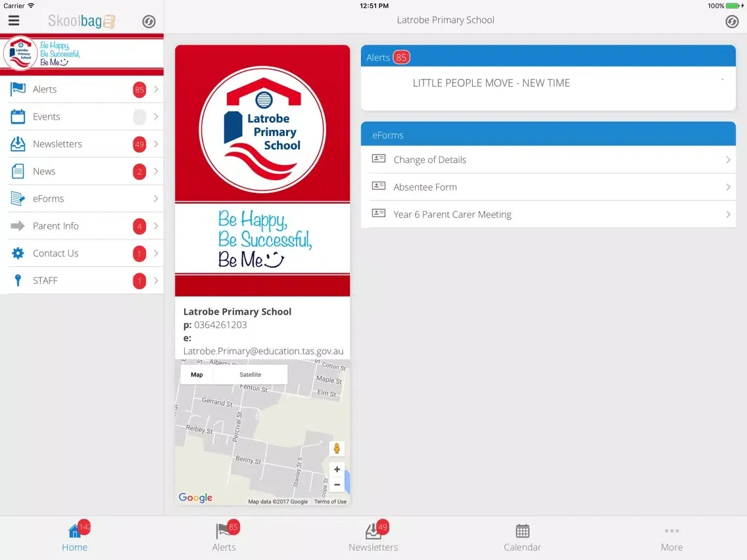Click the Newsletters inbox icon in sidebar

[x=18, y=144]
